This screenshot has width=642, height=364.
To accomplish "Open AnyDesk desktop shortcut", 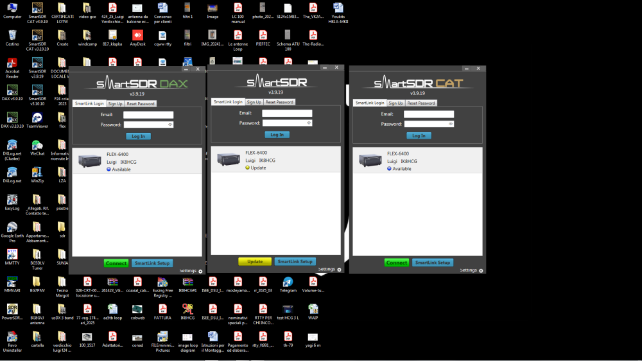I will (137, 38).
